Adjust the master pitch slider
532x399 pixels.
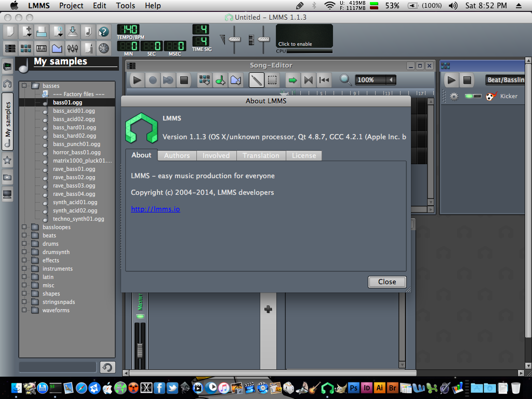coord(263,39)
